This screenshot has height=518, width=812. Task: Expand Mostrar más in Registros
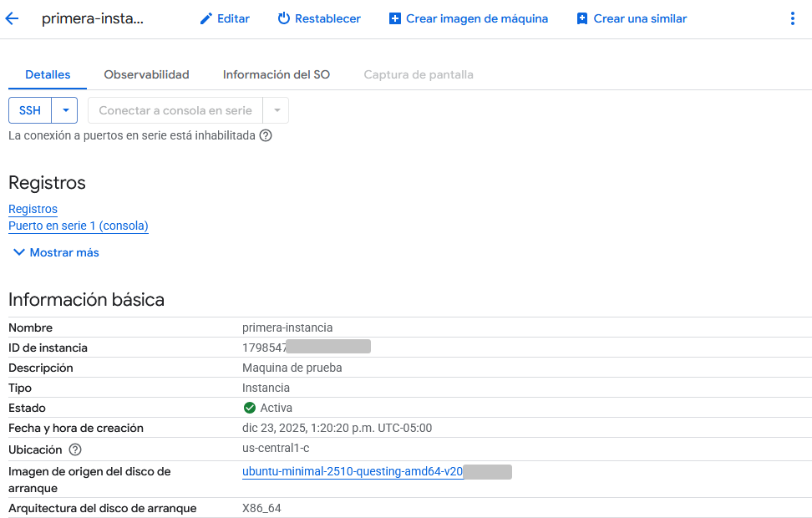pos(56,252)
